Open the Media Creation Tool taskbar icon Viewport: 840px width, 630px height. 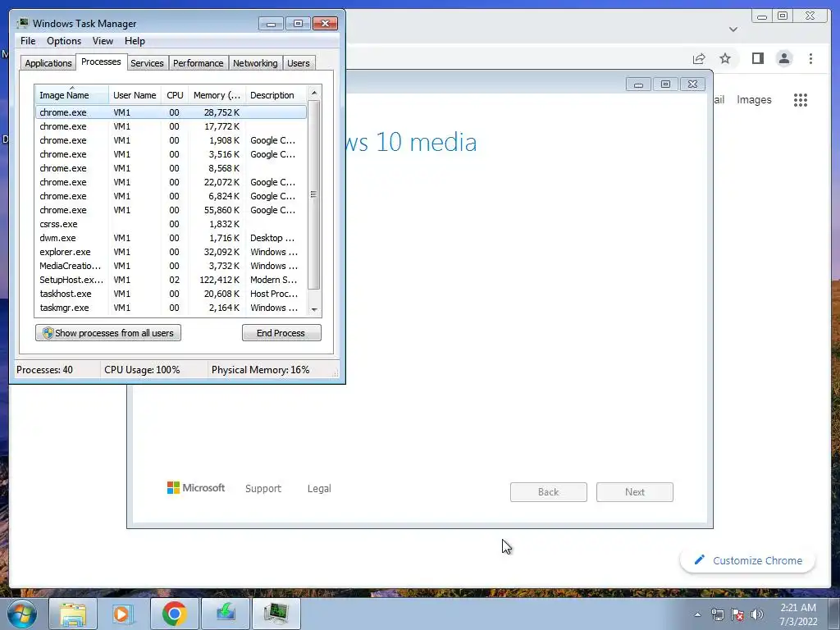click(x=225, y=614)
